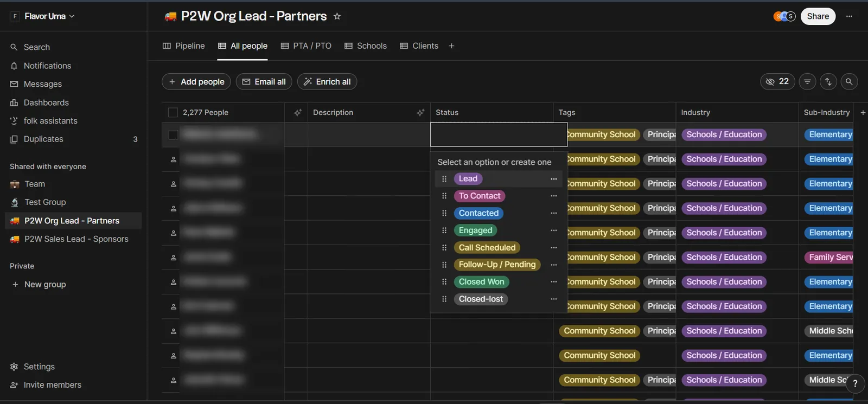The height and width of the screenshot is (404, 868).
Task: Toggle the 22 hidden fields button
Action: [777, 82]
